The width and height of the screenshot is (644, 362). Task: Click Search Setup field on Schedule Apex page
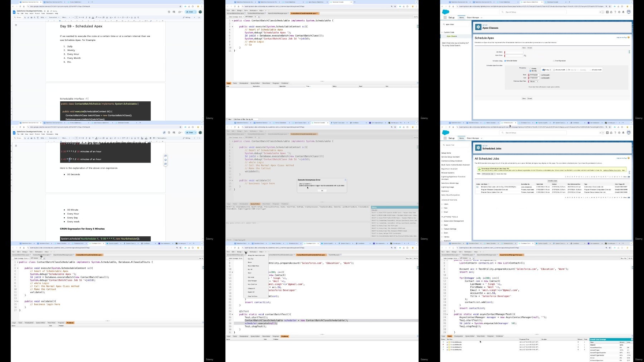point(533,12)
